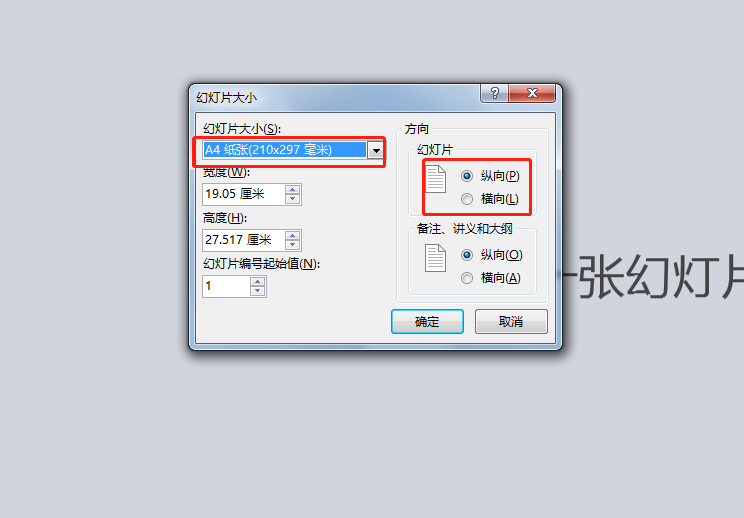Decrease height with the down spinner
This screenshot has width=744, height=518.
pos(293,245)
